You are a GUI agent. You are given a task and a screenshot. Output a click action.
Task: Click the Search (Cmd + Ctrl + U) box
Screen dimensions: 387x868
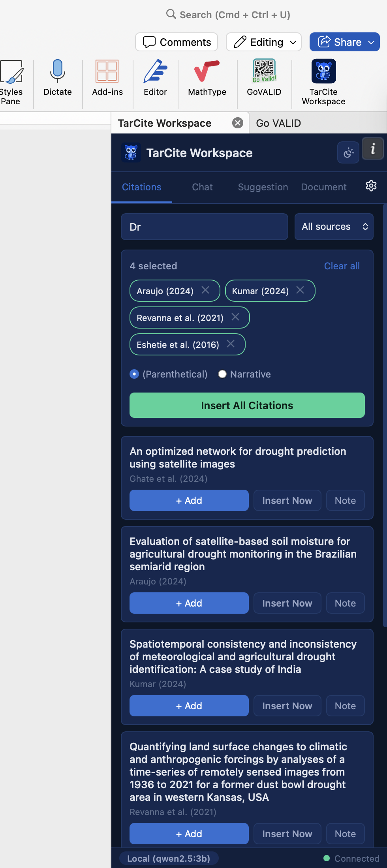(228, 15)
